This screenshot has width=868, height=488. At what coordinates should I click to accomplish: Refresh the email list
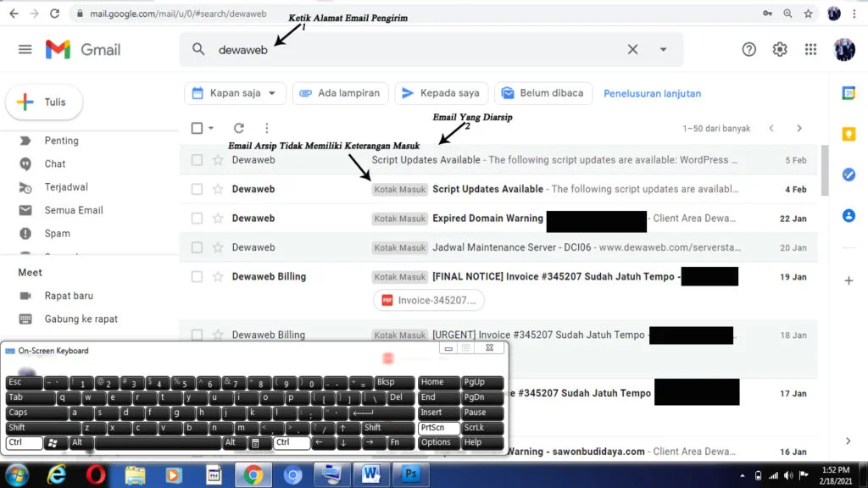tap(238, 128)
